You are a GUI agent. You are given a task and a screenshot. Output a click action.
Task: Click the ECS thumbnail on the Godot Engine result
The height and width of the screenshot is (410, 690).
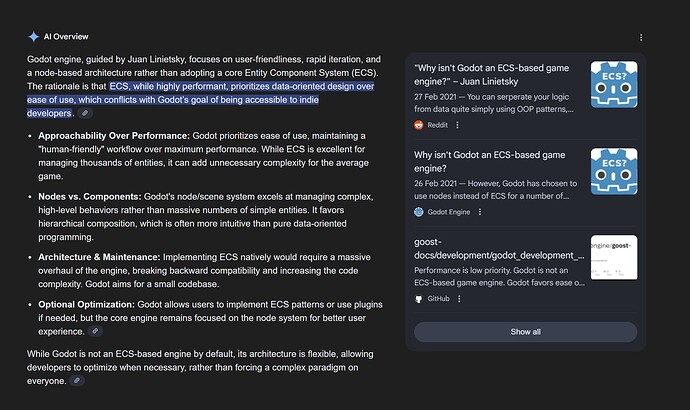(x=613, y=172)
